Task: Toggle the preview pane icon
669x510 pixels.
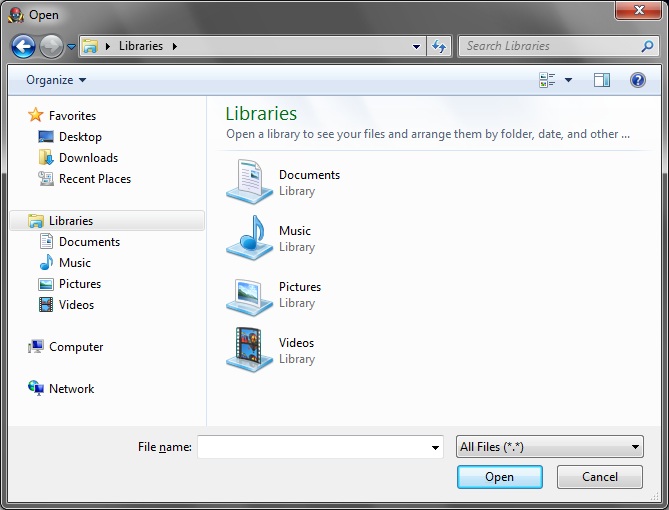Action: click(602, 80)
